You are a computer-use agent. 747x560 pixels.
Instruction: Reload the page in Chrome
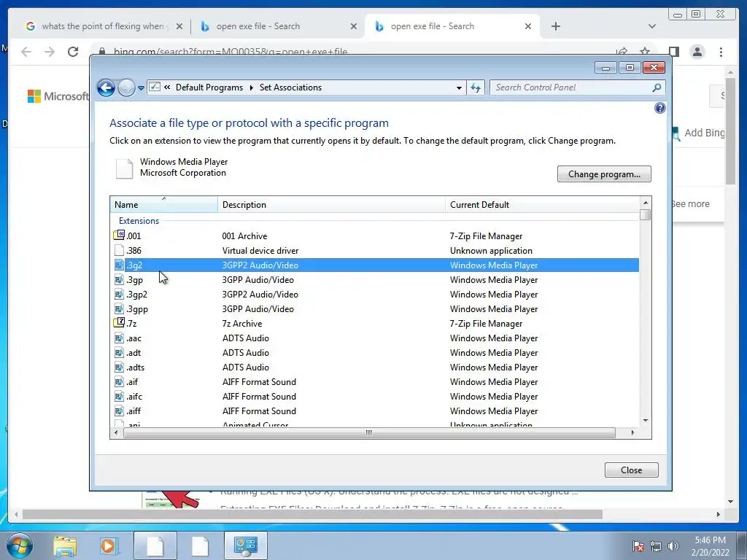click(x=73, y=52)
